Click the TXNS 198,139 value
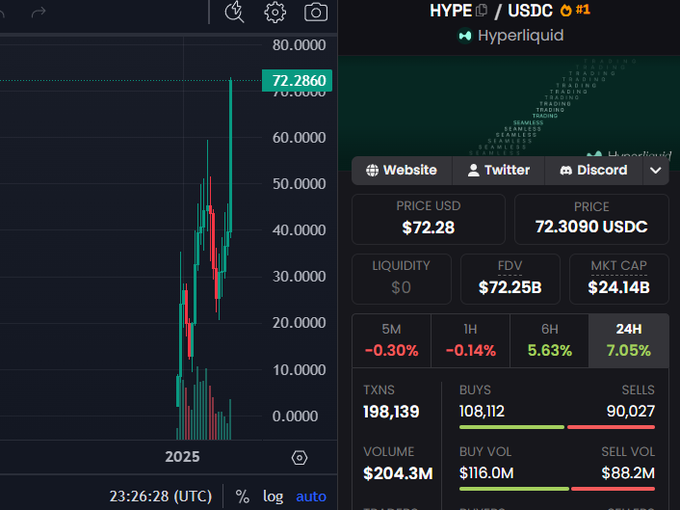 point(391,412)
